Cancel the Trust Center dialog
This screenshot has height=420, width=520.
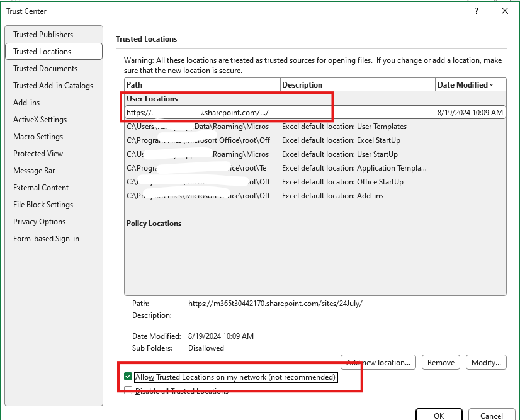point(492,415)
